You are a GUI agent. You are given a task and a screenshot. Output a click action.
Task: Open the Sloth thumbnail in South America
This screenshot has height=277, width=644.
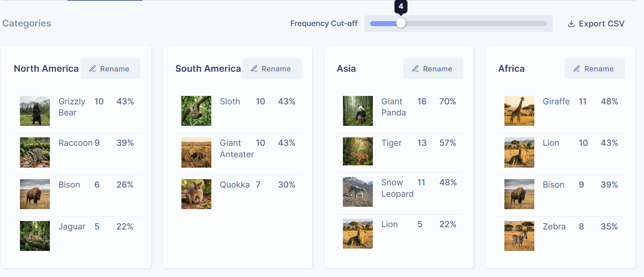196,111
